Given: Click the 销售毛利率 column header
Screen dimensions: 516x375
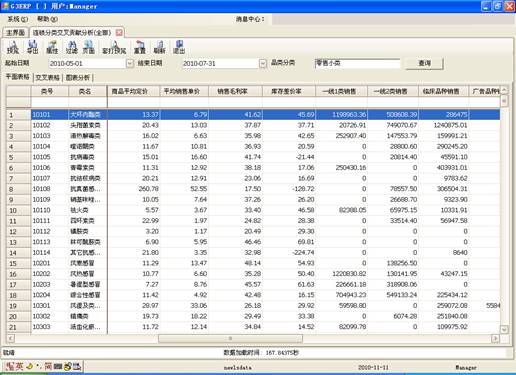Looking at the screenshot, I should click(x=236, y=91).
